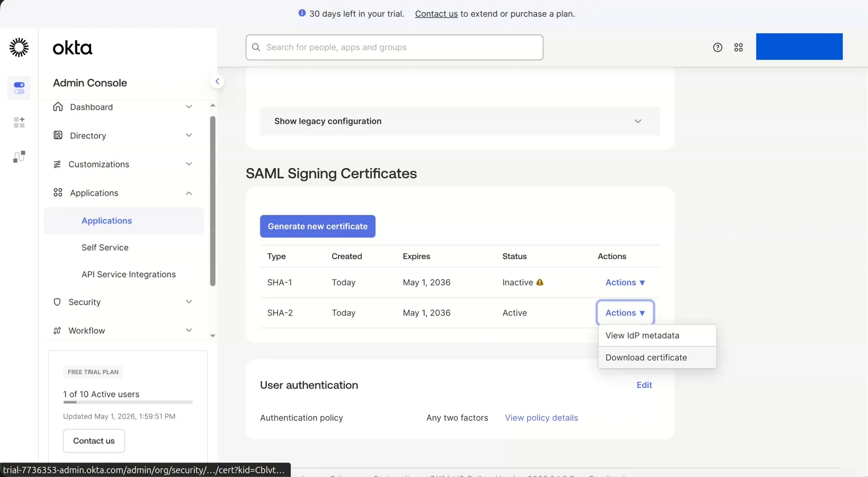Click the Applications grid icon in sidebar
The width and height of the screenshot is (868, 477).
point(58,192)
